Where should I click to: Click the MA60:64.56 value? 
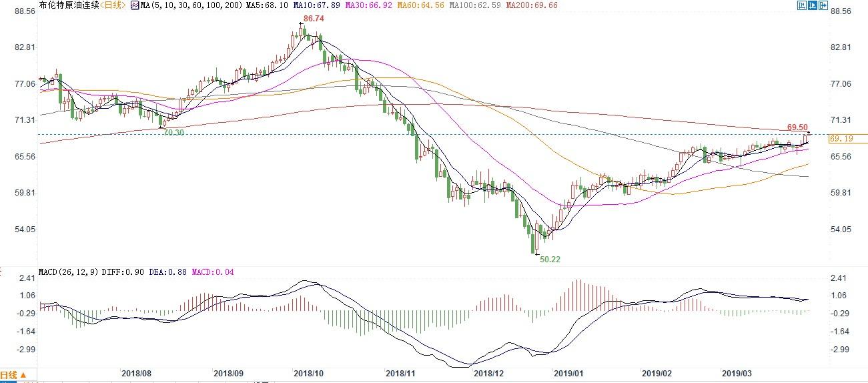click(x=421, y=5)
